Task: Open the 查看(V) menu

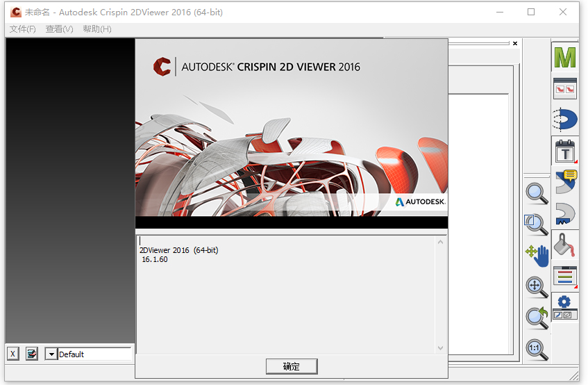Action: 59,29
